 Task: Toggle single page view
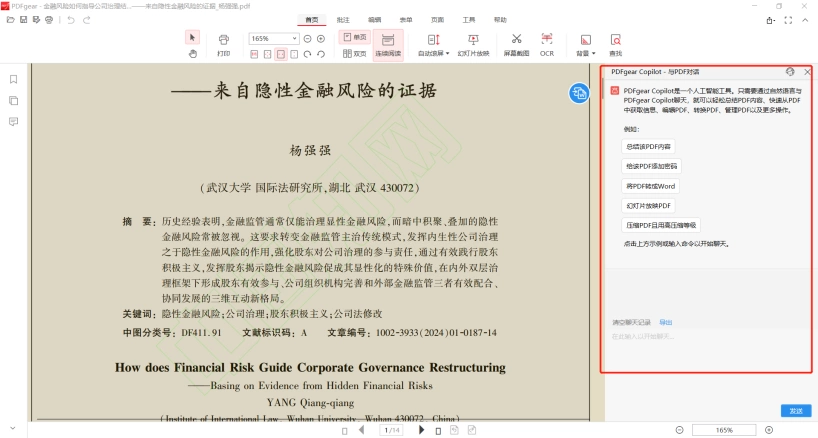[x=355, y=37]
